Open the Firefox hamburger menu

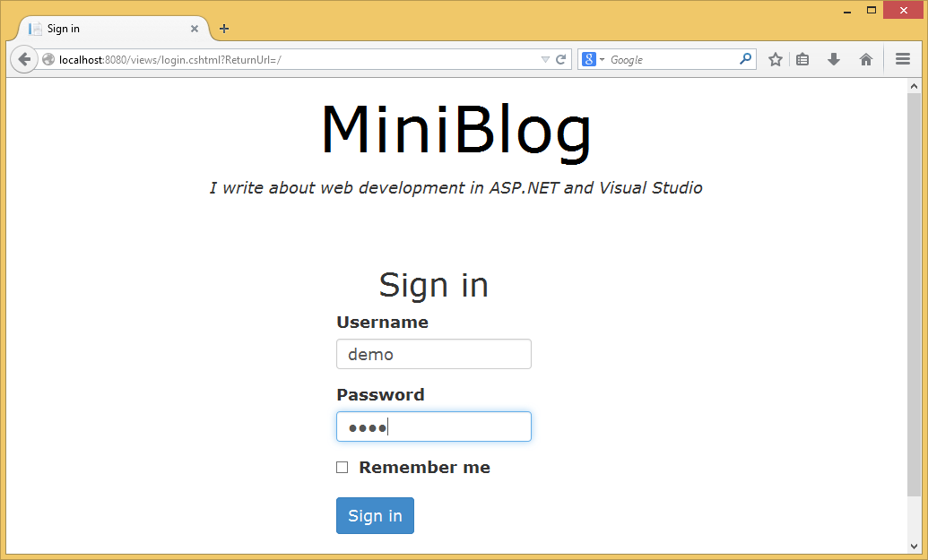[903, 59]
